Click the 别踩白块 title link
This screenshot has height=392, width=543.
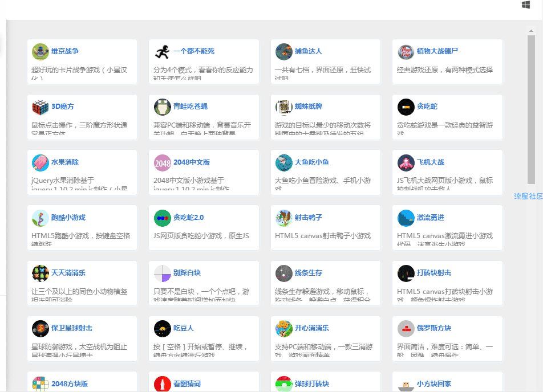(187, 273)
